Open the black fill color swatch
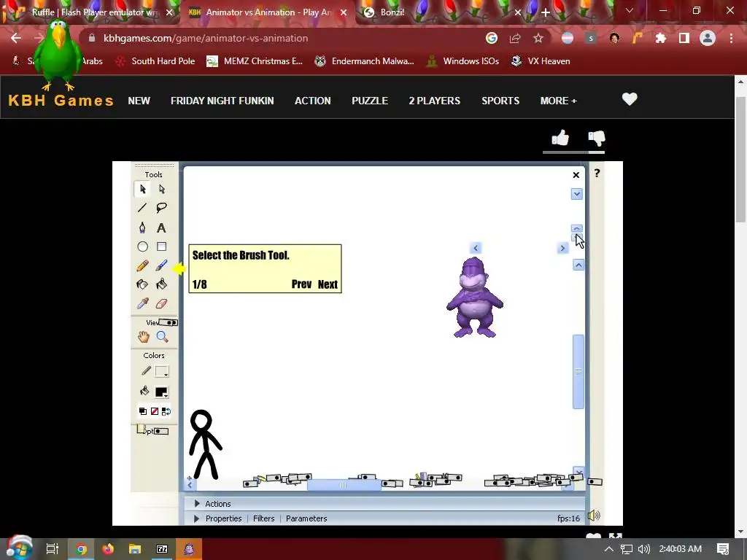 [161, 392]
